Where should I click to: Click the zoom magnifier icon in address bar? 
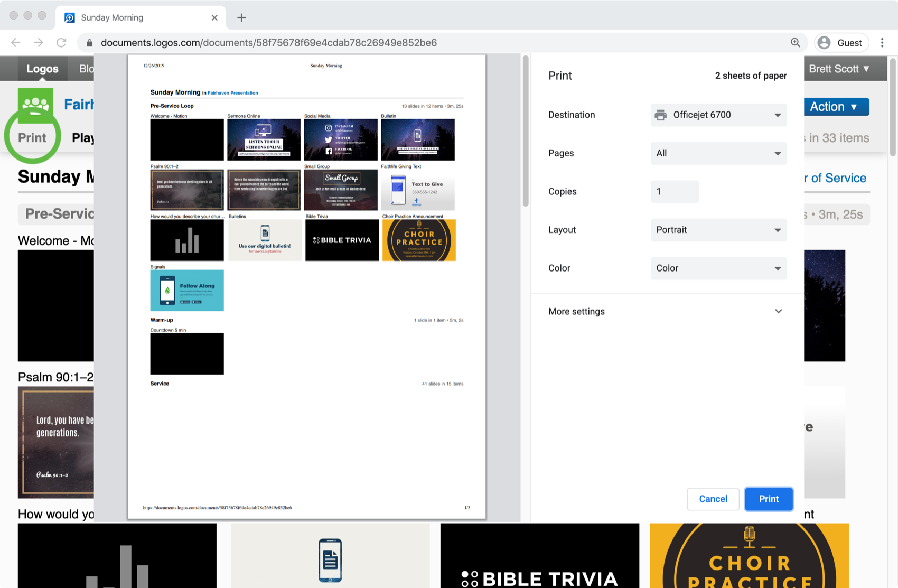click(x=795, y=43)
